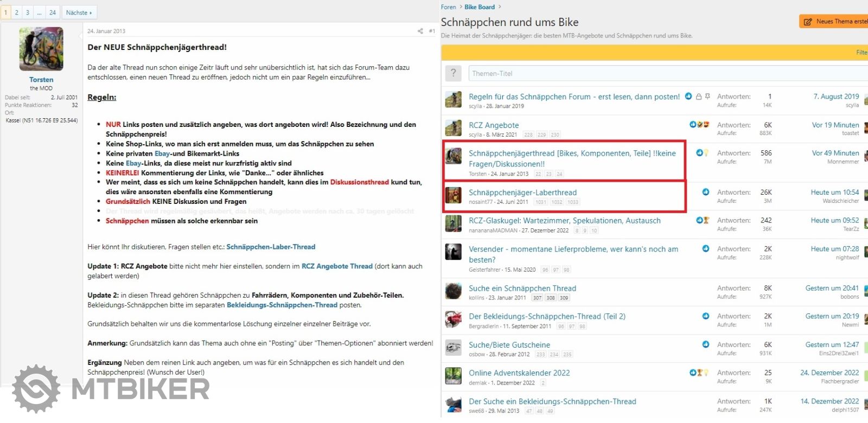Click avatar next to RCZ-Glaskugel thread
Screen dimensions: 868x423
click(453, 223)
